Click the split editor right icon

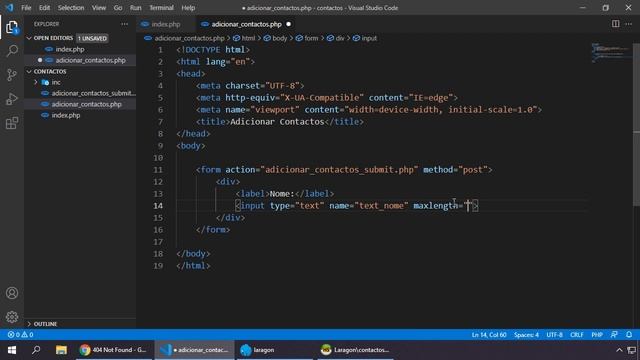[615, 24]
